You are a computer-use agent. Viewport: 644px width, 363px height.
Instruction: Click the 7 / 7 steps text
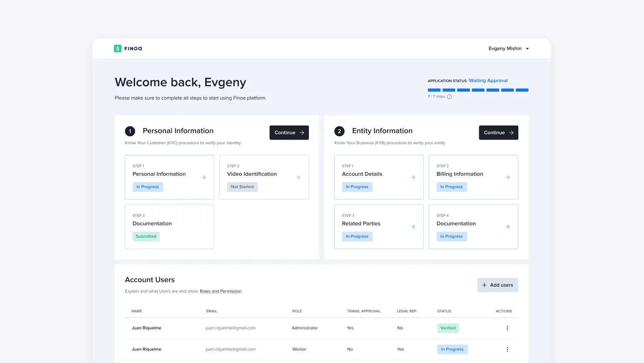437,96
